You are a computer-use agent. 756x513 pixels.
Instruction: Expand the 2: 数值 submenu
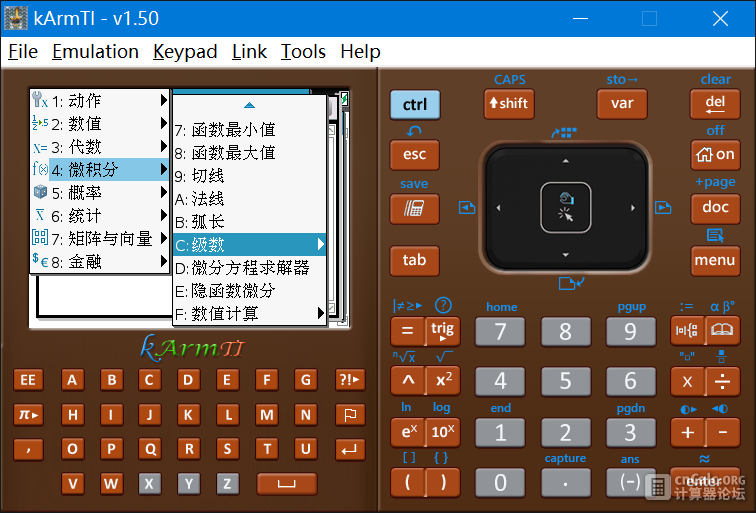point(100,123)
